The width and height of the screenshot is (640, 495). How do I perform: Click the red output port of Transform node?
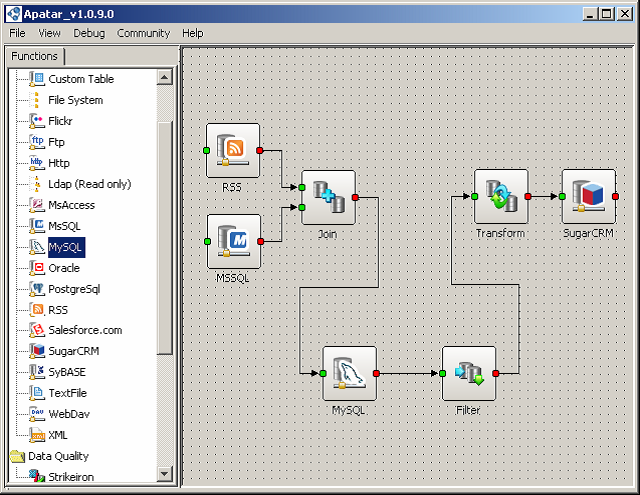click(528, 197)
